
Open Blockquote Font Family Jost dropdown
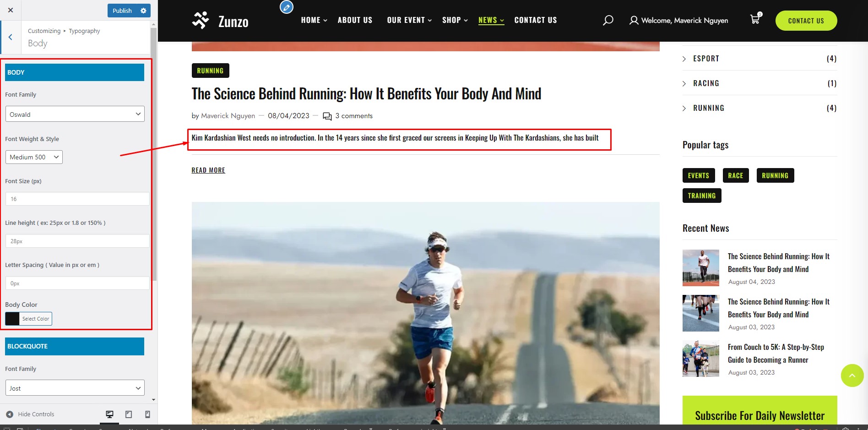click(75, 388)
